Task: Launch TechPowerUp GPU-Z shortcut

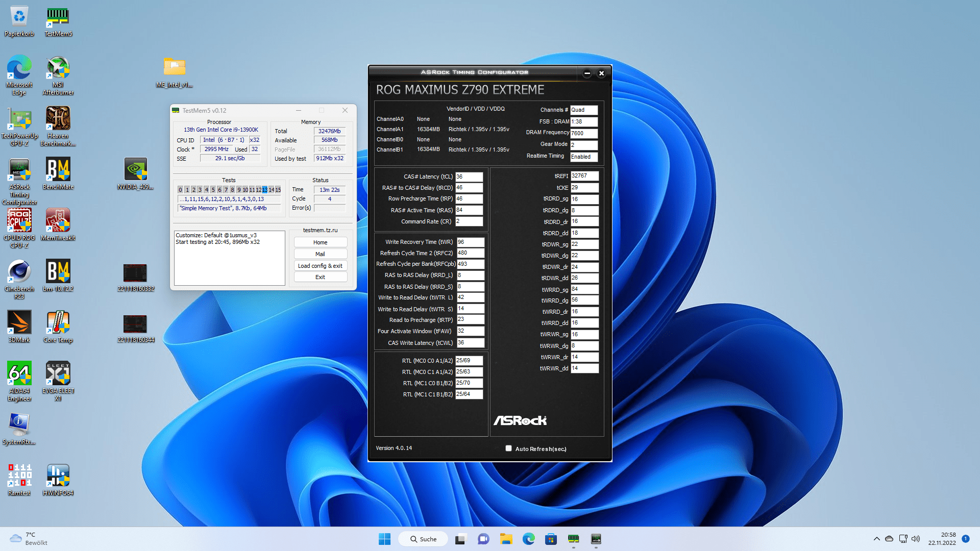Action: coord(19,127)
